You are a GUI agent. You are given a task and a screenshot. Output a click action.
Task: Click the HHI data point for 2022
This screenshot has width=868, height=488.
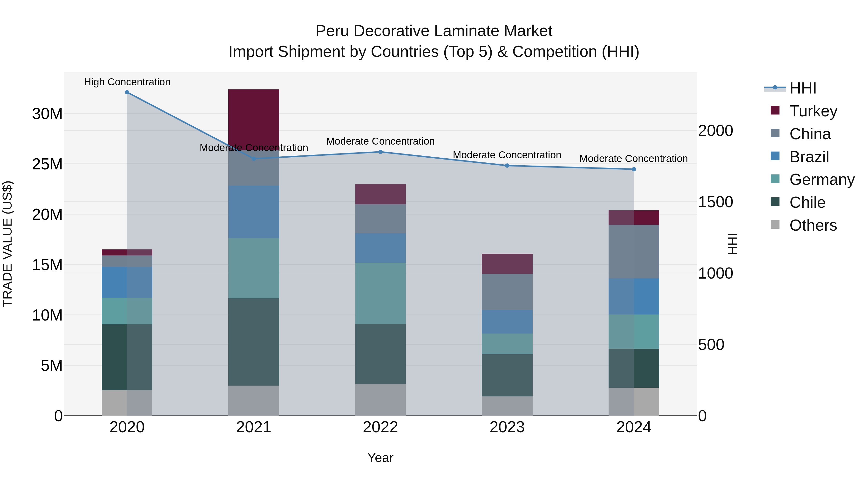pos(380,152)
